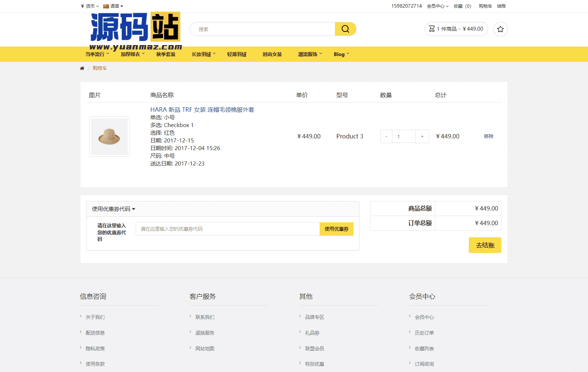
Task: Click 购物车 breadcrumb link
Action: [99, 68]
